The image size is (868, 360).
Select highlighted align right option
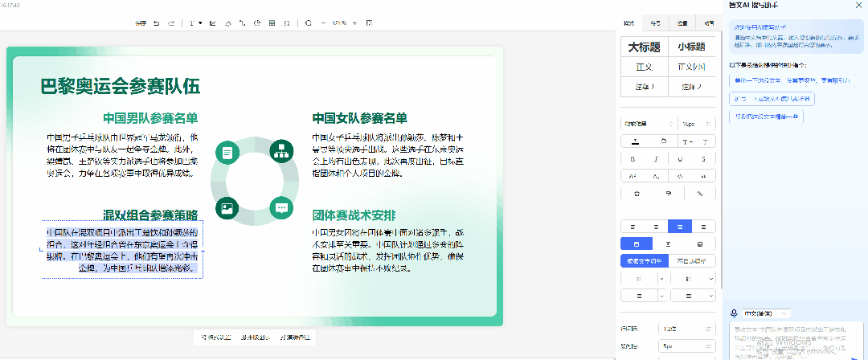681,227
